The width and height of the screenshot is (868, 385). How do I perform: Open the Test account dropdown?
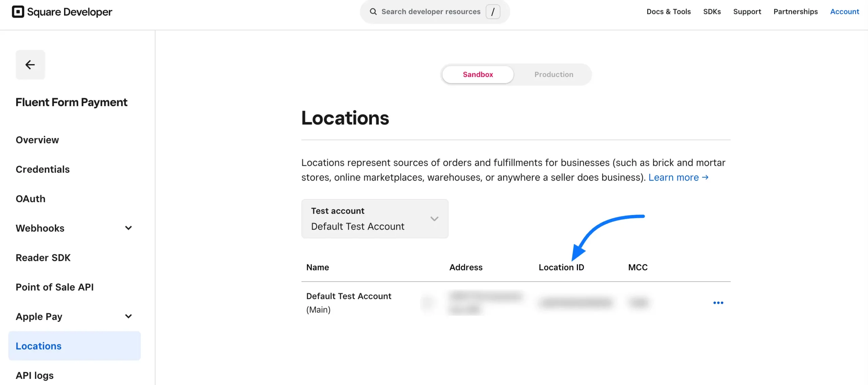375,219
